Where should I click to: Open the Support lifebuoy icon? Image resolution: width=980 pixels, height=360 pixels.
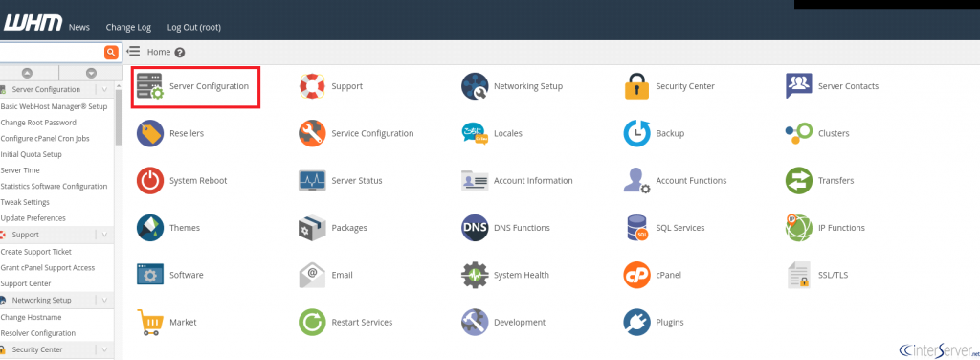(312, 86)
